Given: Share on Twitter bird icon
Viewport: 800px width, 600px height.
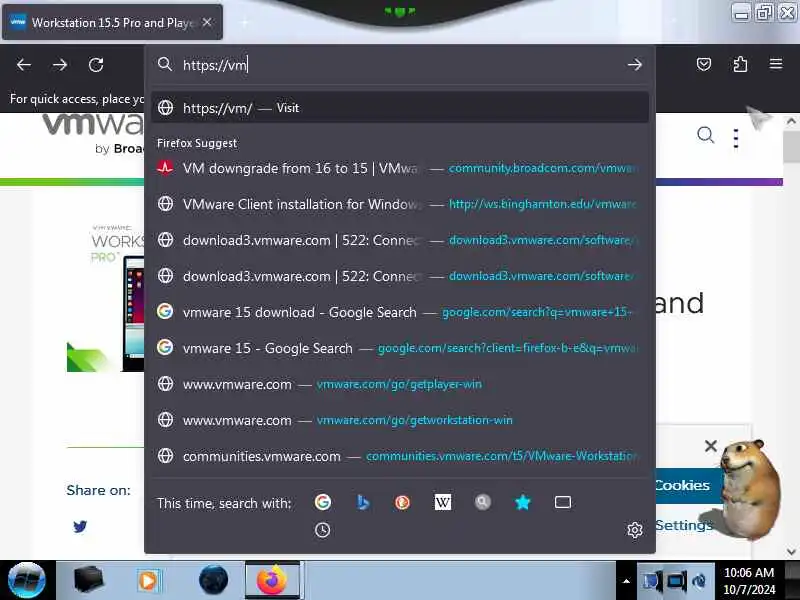Looking at the screenshot, I should click(x=80, y=526).
